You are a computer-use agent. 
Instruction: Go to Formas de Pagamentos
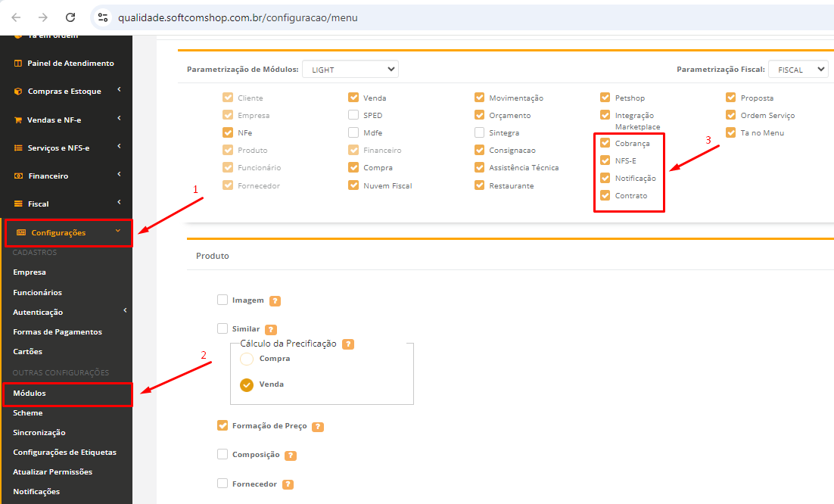pos(58,331)
